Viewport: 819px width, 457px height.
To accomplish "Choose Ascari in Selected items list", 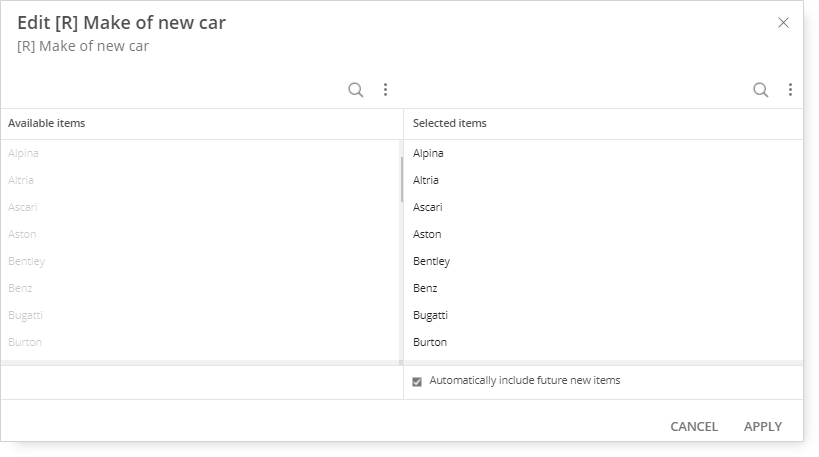I will (603, 207).
